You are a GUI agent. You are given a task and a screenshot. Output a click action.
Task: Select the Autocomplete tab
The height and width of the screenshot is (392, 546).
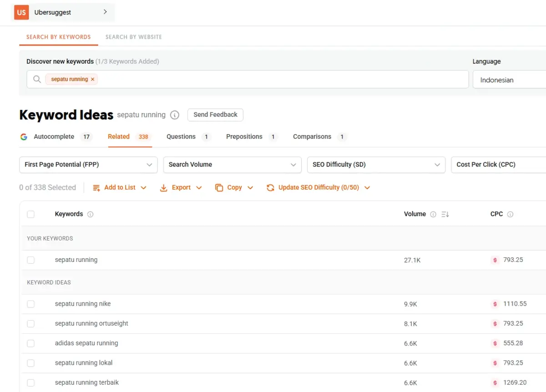(x=56, y=137)
